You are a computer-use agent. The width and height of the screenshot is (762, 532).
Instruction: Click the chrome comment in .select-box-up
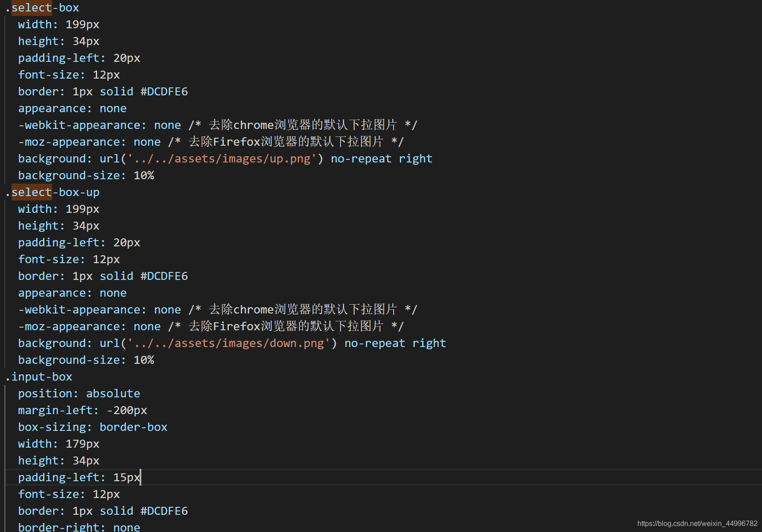(x=303, y=310)
